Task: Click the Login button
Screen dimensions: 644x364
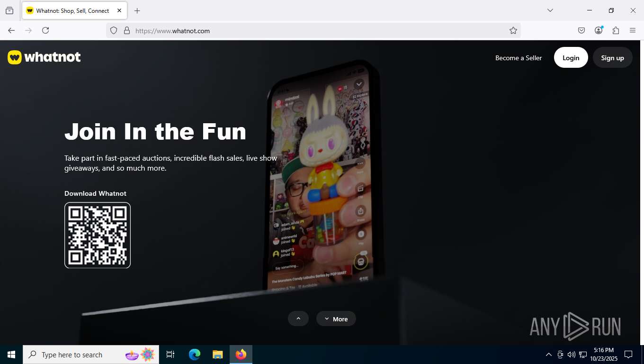Action: pyautogui.click(x=571, y=57)
